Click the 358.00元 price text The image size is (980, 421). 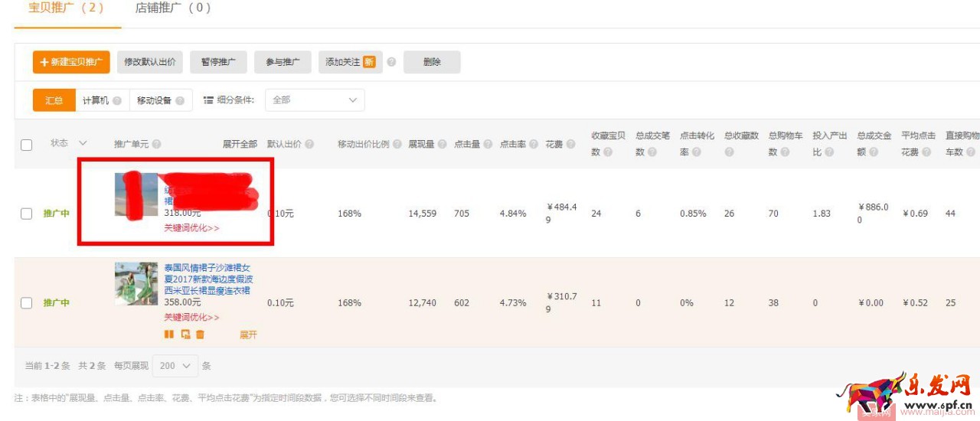[182, 302]
